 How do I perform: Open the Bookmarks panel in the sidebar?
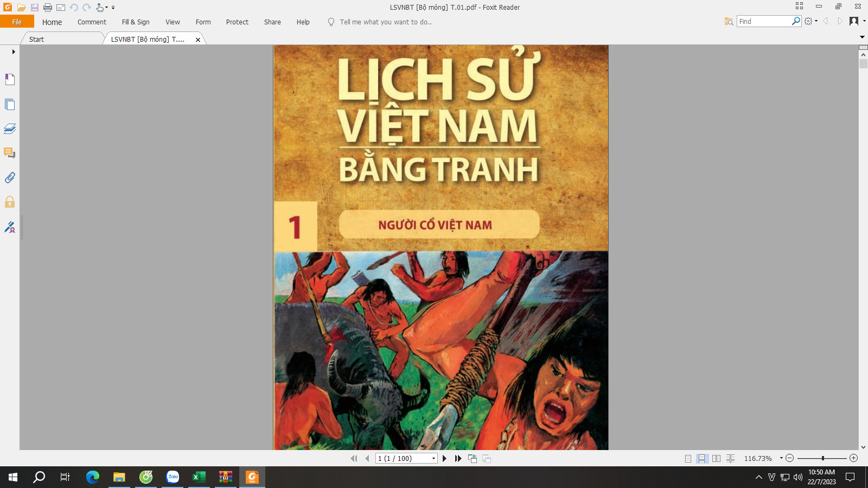10,80
